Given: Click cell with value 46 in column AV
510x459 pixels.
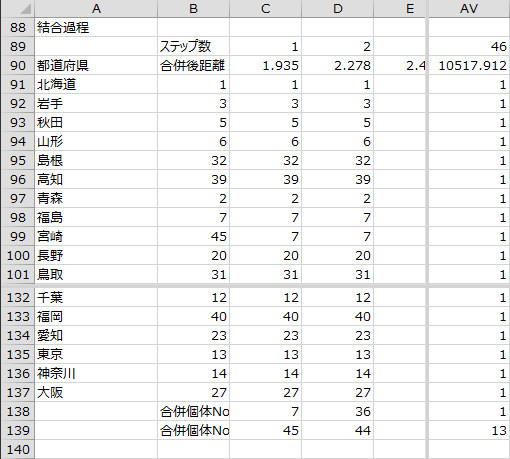Looking at the screenshot, I should click(x=469, y=46).
